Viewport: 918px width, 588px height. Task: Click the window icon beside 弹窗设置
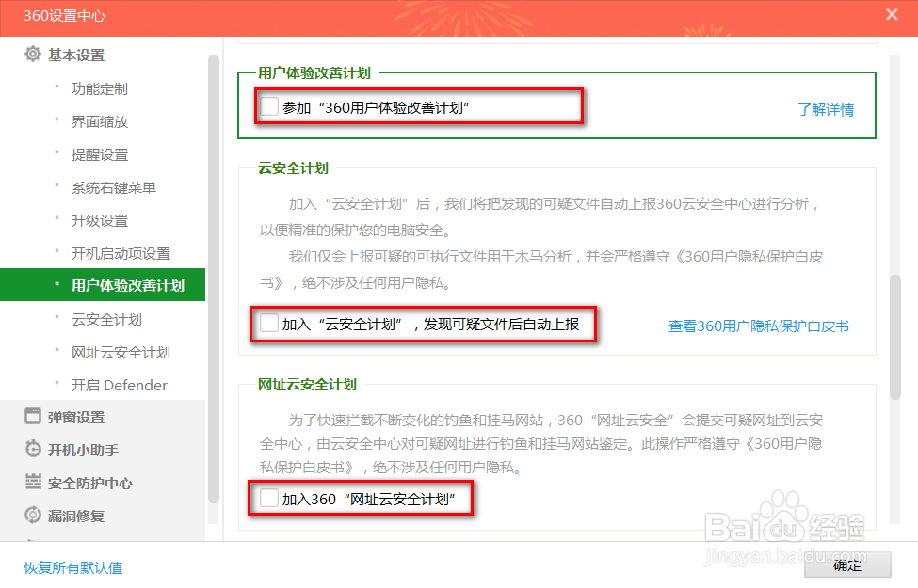pos(33,416)
